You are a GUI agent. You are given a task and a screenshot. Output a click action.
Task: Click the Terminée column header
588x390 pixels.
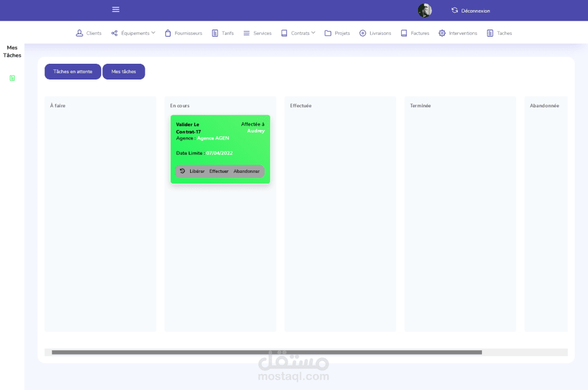coord(421,105)
